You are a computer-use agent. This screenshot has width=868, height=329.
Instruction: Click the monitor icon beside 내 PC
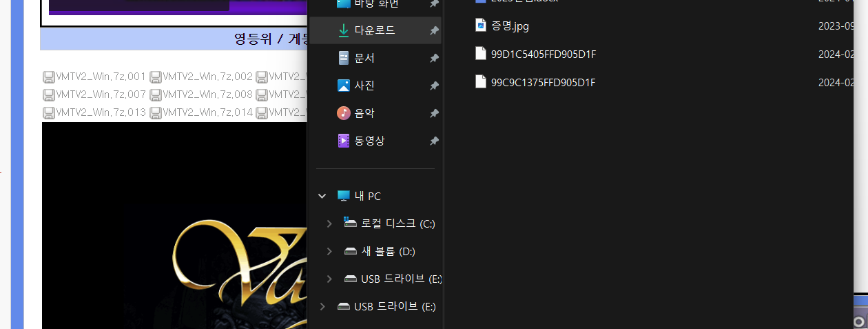point(343,196)
